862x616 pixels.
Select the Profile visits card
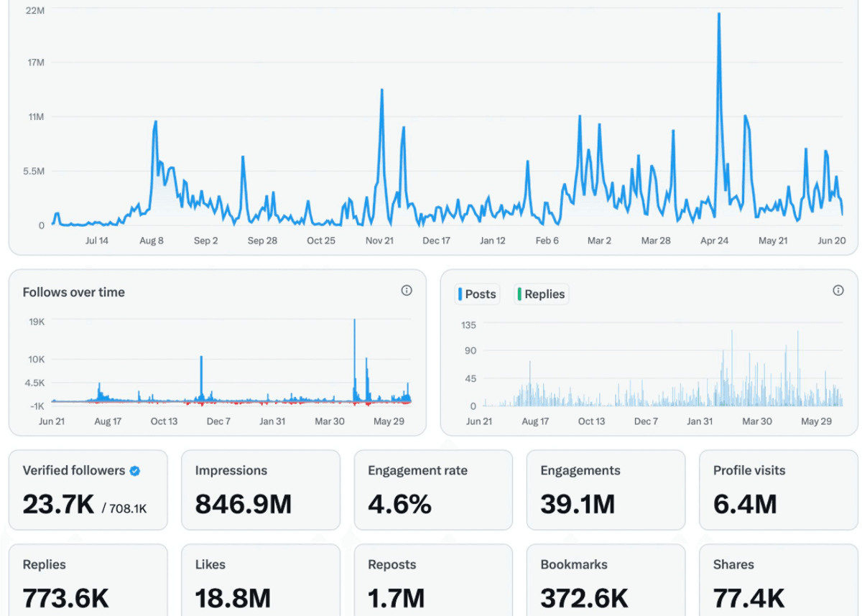point(778,490)
